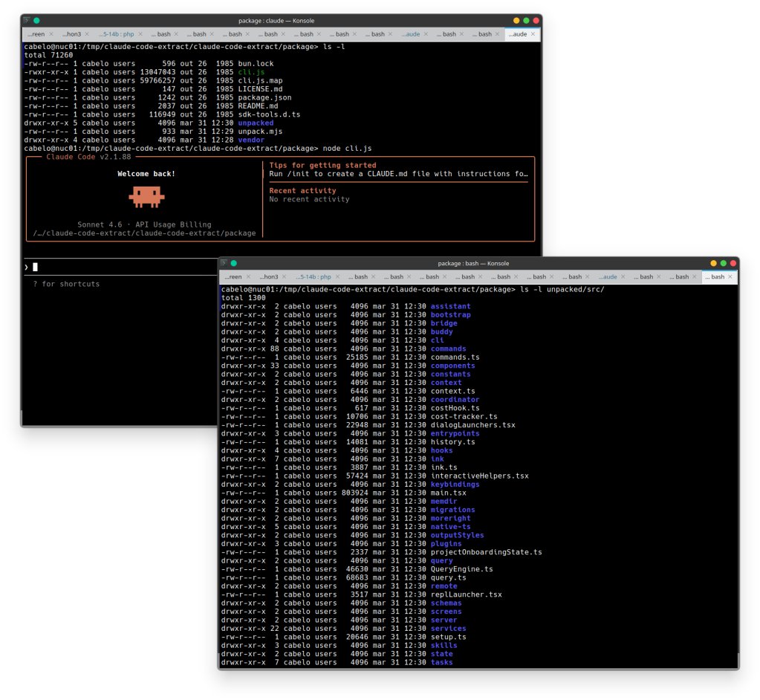The width and height of the screenshot is (760, 700).
Task: Click the 'buddy' directory entry
Action: point(441,331)
